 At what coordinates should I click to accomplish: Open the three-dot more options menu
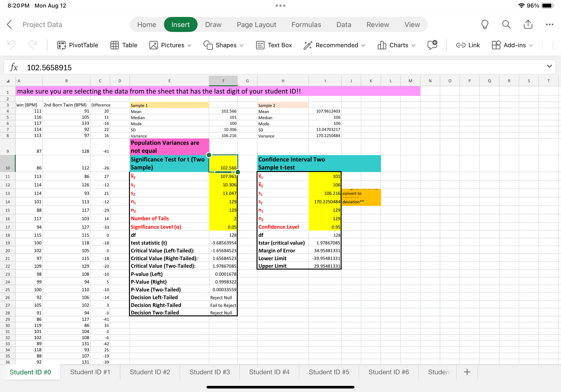[549, 24]
